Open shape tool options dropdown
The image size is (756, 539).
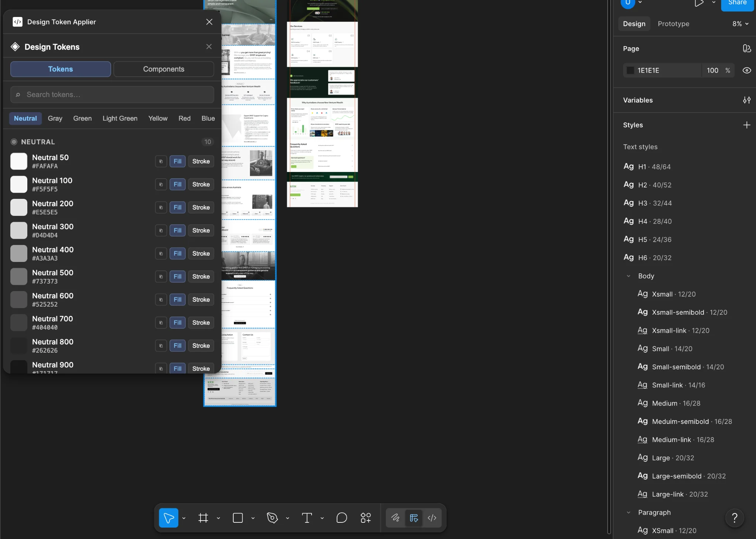[x=253, y=518]
